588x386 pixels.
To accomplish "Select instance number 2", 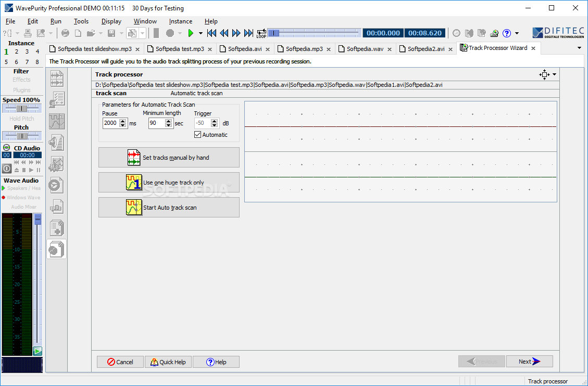I will (17, 52).
